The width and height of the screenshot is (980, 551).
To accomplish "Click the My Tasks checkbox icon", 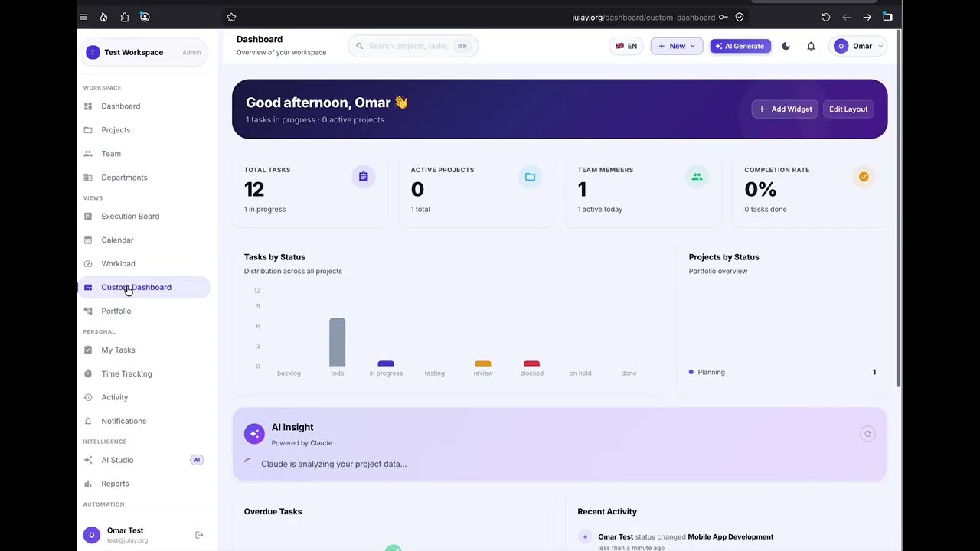I will pyautogui.click(x=88, y=350).
